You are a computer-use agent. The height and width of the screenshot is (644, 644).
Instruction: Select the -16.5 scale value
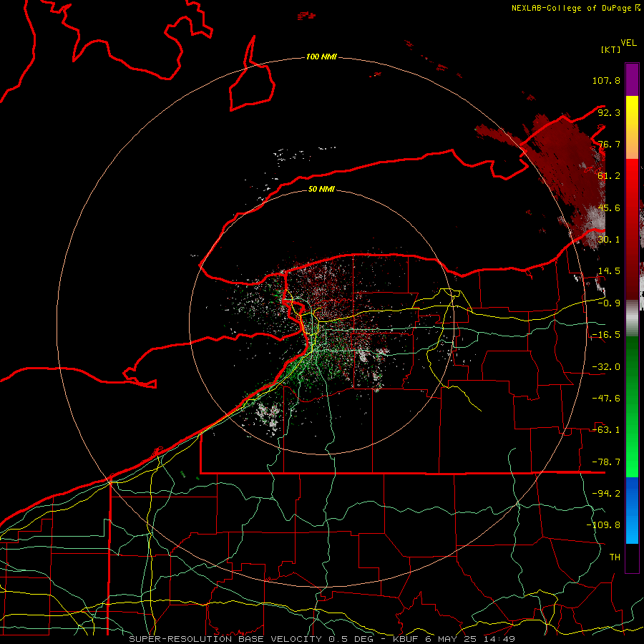point(606,335)
